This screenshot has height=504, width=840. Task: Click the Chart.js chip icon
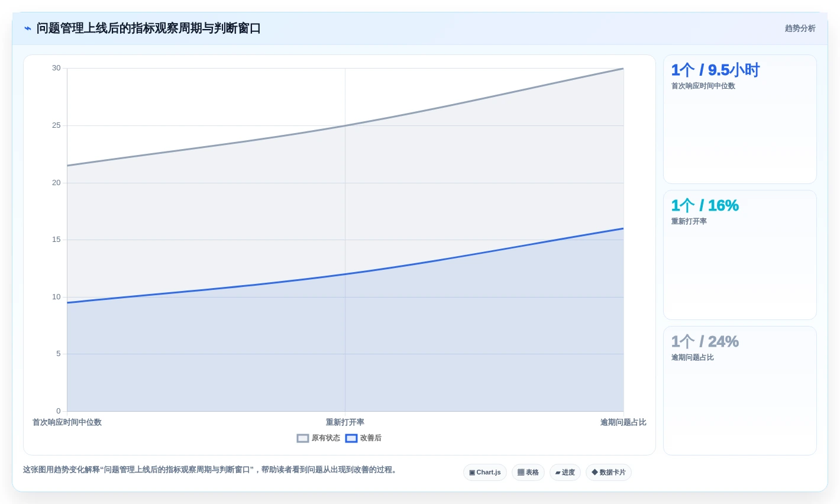pyautogui.click(x=472, y=473)
